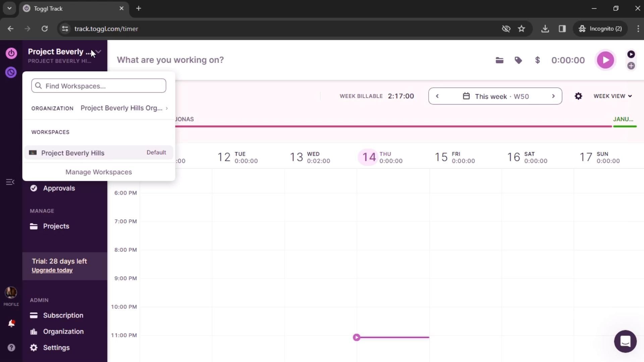Viewport: 644px width, 362px height.
Task: Go to previous week arrow
Action: tap(437, 96)
